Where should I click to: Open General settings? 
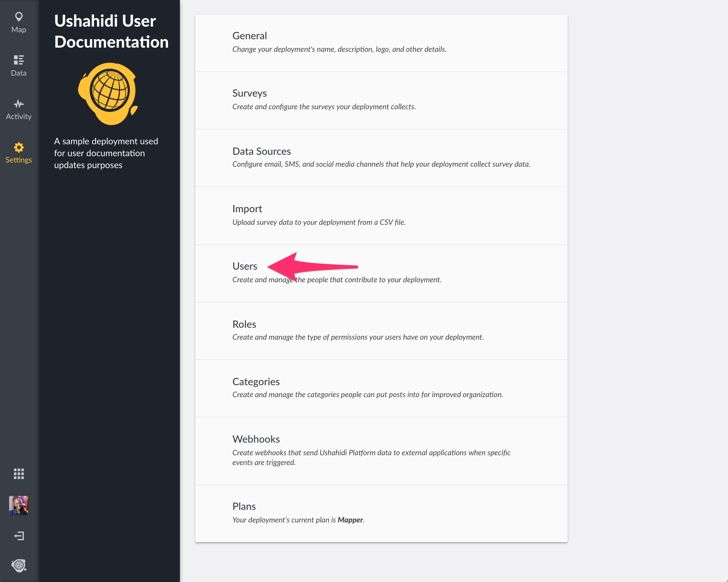(250, 36)
